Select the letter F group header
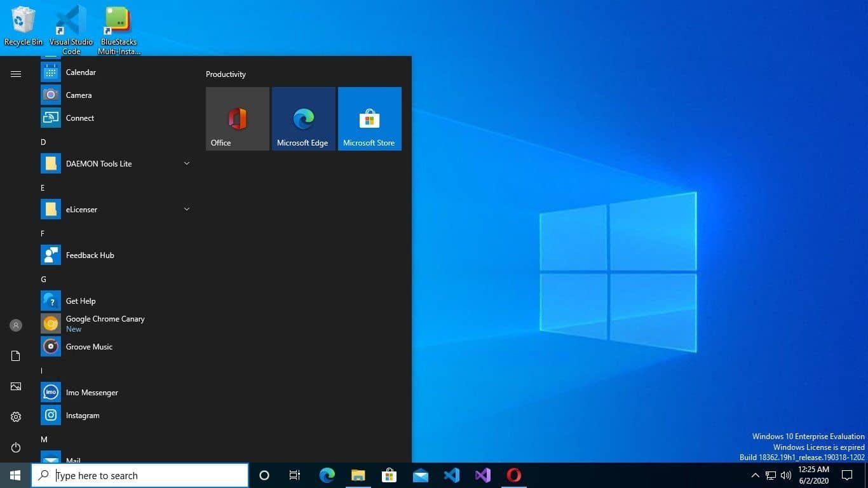This screenshot has width=868, height=488. [x=43, y=234]
